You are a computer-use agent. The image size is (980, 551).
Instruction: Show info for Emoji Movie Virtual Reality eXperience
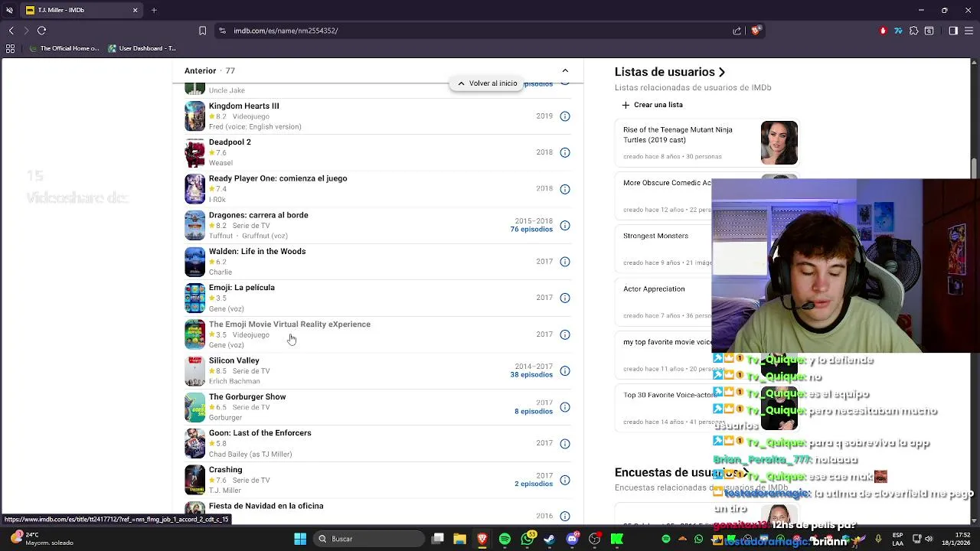point(565,334)
